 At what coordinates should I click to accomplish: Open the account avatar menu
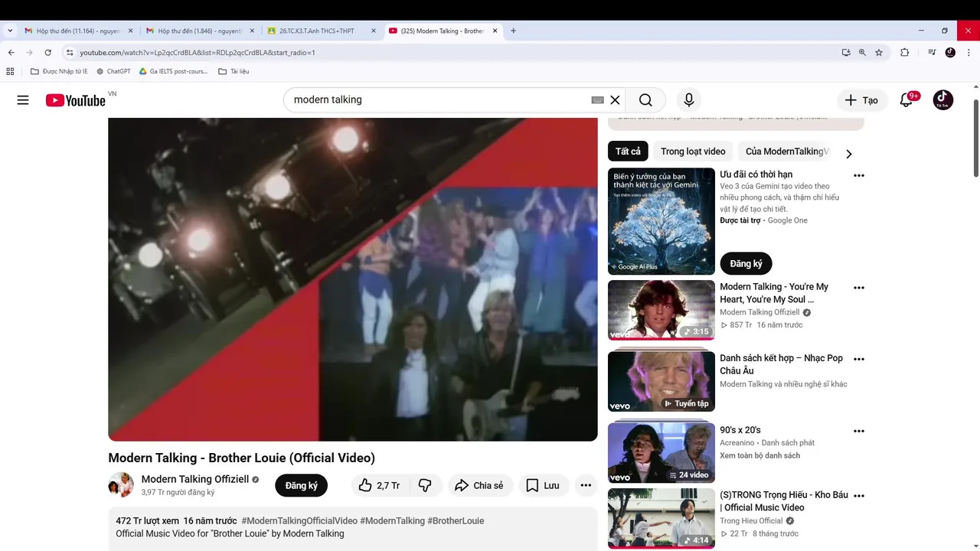(943, 100)
